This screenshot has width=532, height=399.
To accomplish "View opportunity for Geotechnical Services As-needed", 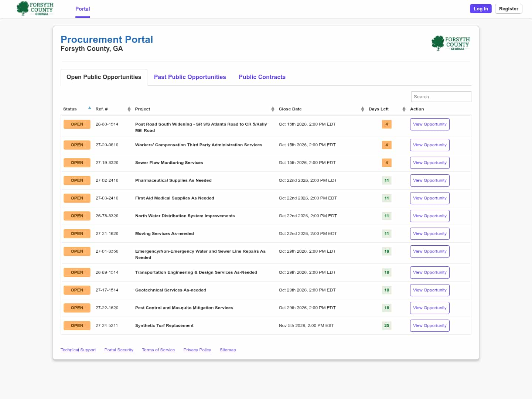I will coord(430,290).
